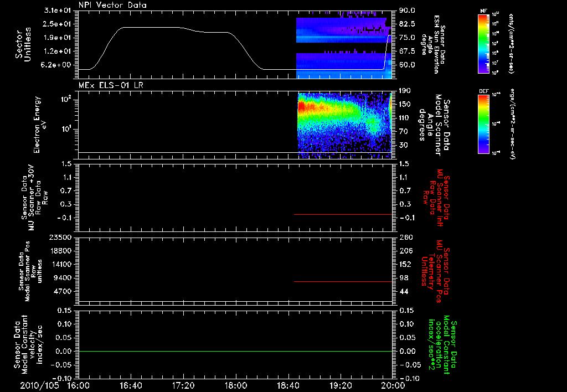567x392 pixels.
Task: Click the DEF color scale bar
Action: click(484, 124)
